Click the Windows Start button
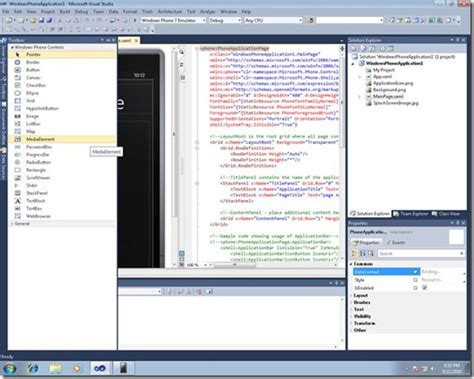Viewport: 474px width, 379px height. (x=10, y=369)
